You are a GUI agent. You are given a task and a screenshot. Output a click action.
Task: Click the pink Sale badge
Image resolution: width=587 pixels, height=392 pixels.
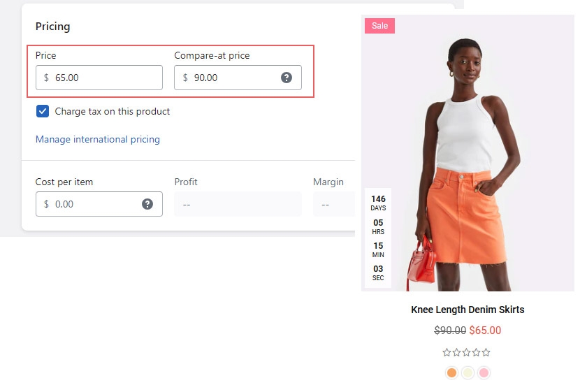tap(379, 26)
